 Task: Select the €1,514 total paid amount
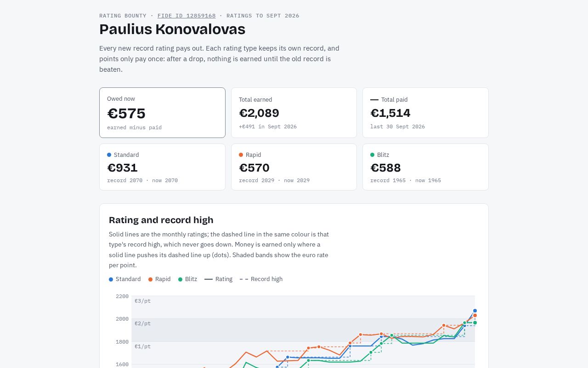click(390, 113)
